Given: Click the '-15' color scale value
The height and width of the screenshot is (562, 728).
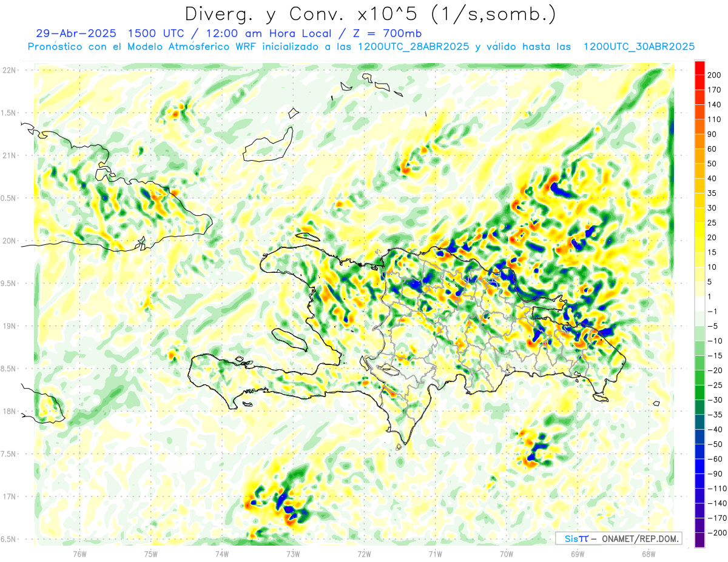Looking at the screenshot, I should click(716, 355).
